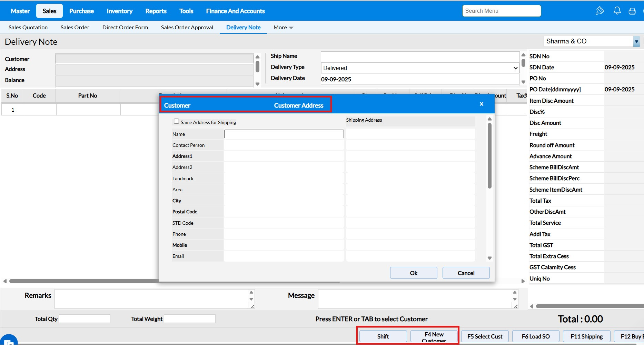Open the Delivery Type dropdown

[x=420, y=68]
